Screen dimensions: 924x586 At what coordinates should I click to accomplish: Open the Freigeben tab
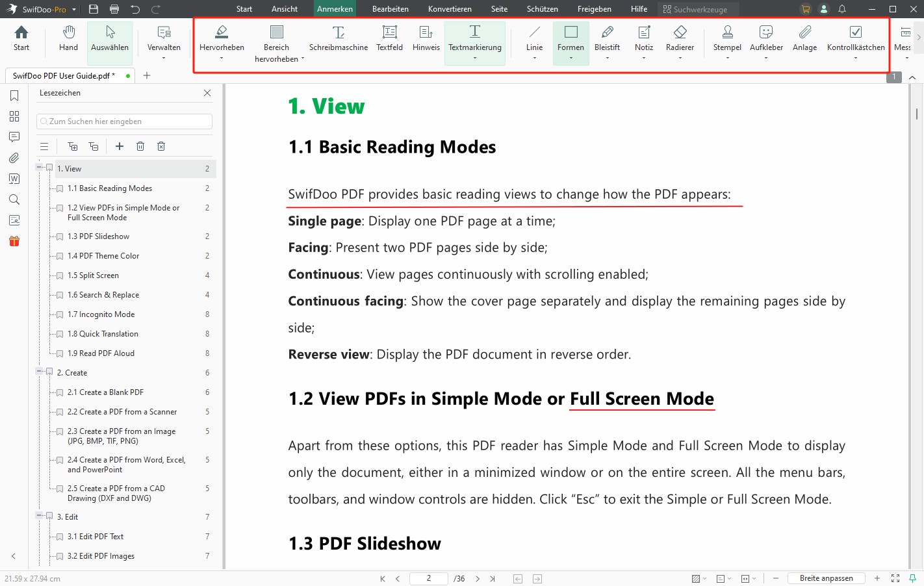[595, 9]
